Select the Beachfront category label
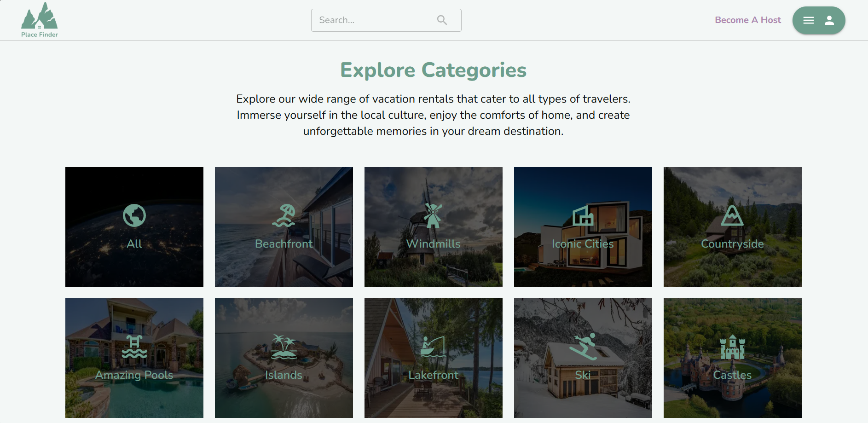Screen dimensions: 868x423 pos(284,244)
